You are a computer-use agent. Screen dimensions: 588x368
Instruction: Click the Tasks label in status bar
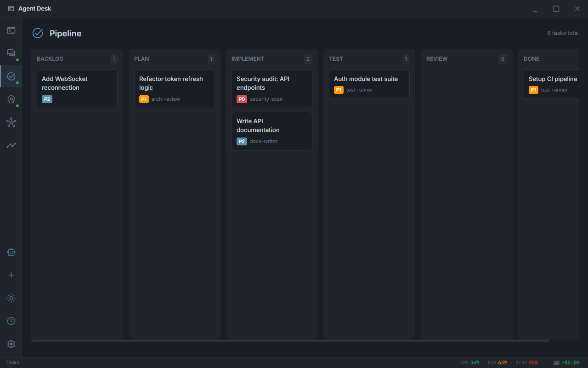(x=12, y=362)
